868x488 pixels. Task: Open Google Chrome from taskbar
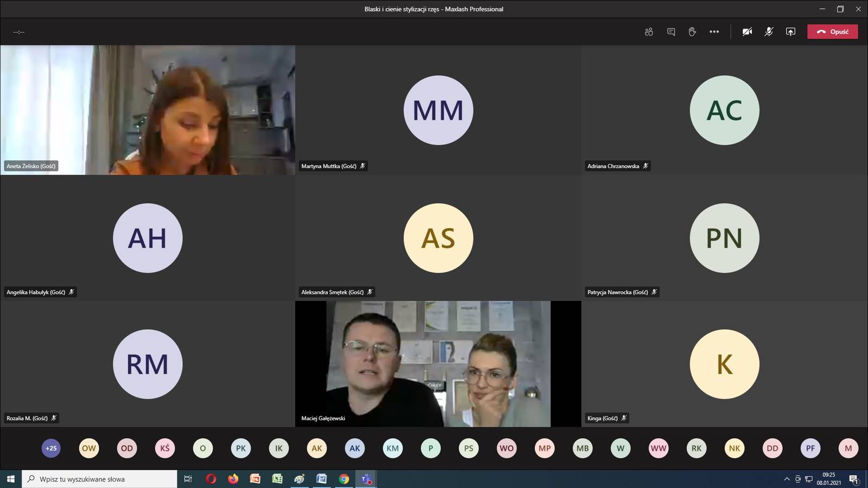coord(344,479)
